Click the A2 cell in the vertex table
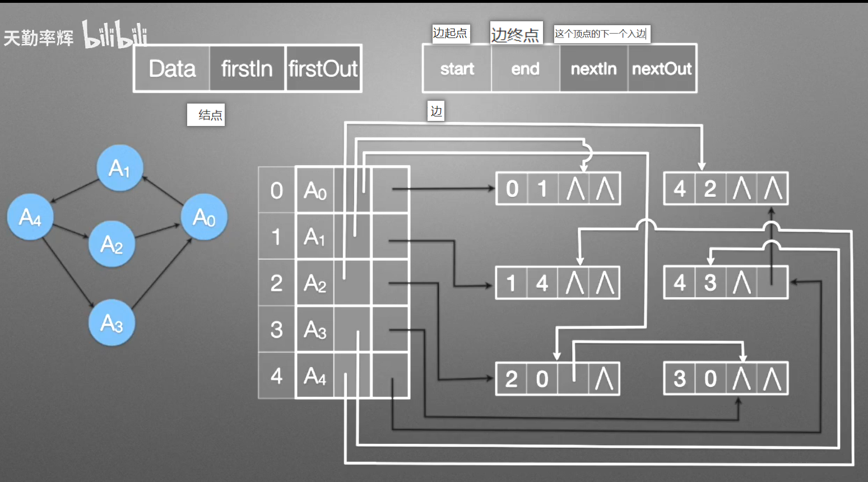 point(315,283)
